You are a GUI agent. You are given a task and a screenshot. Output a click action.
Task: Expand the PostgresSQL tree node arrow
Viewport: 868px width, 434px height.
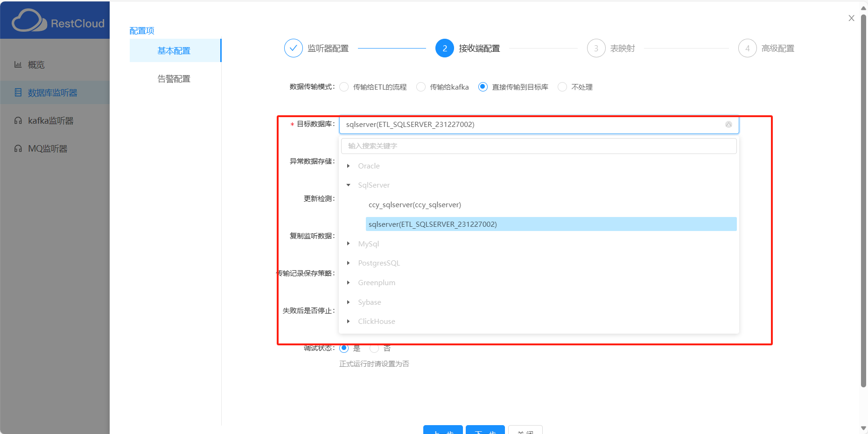(348, 263)
